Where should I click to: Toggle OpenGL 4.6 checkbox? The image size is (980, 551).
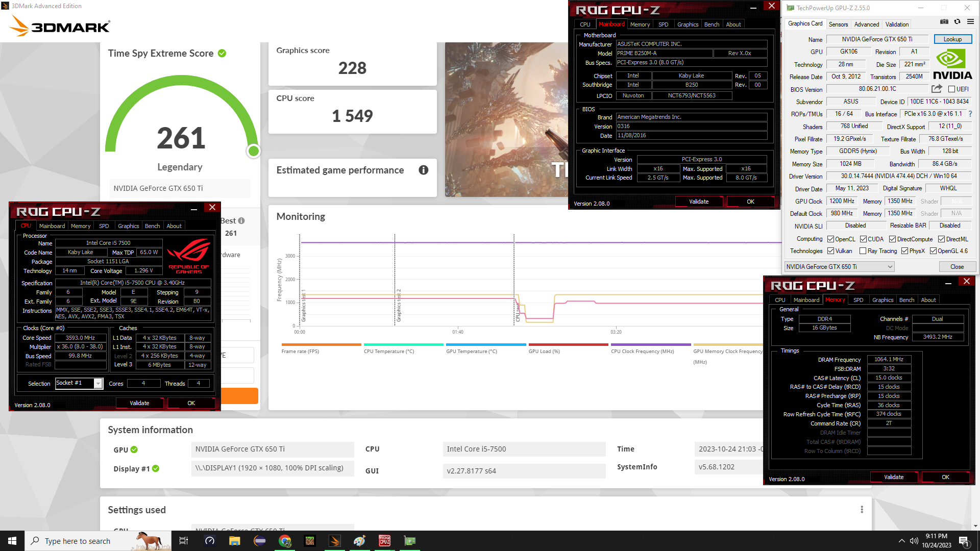933,251
